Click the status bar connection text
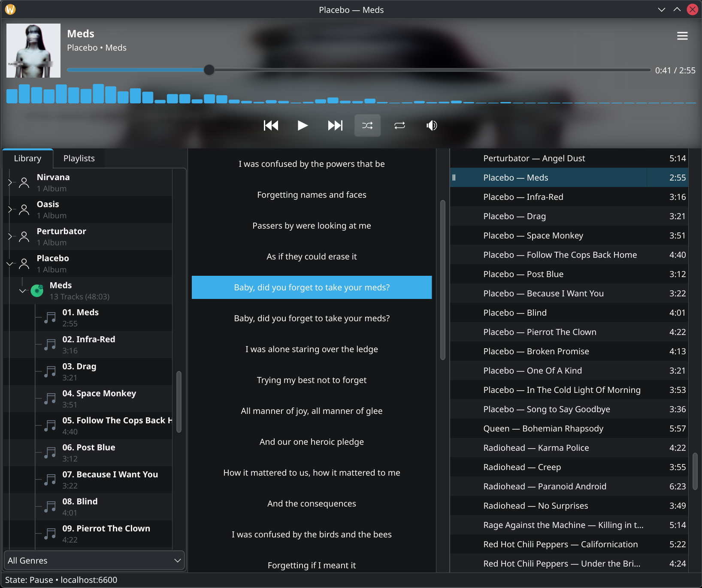The image size is (702, 588). click(61, 580)
